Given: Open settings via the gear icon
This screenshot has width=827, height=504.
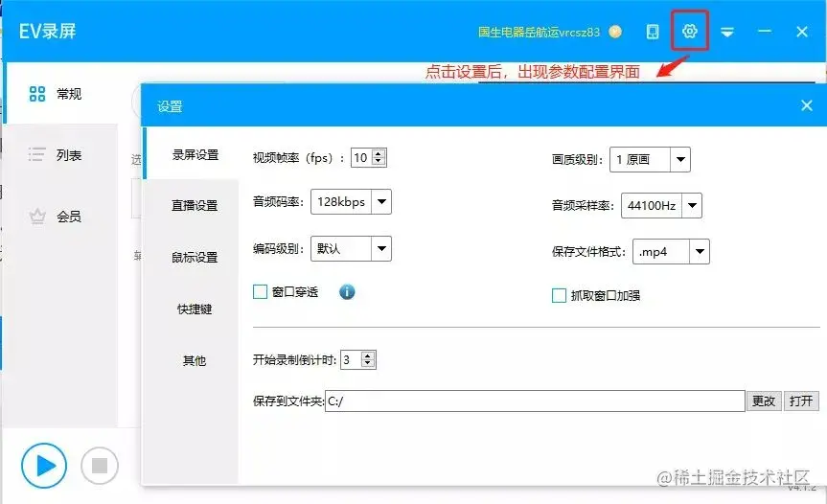Looking at the screenshot, I should point(689,32).
